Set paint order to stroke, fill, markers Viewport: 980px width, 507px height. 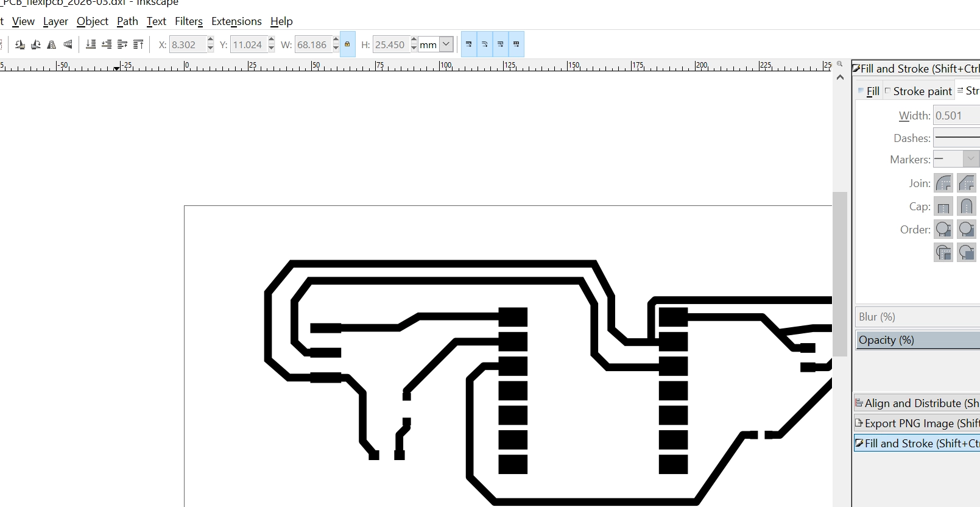click(967, 229)
